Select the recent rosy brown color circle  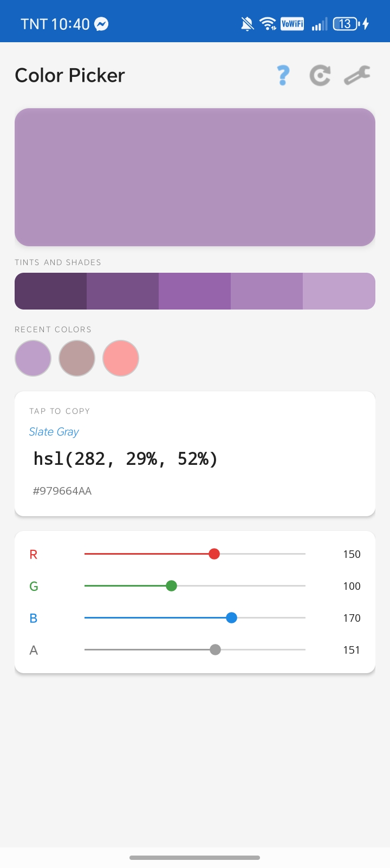coord(77,358)
